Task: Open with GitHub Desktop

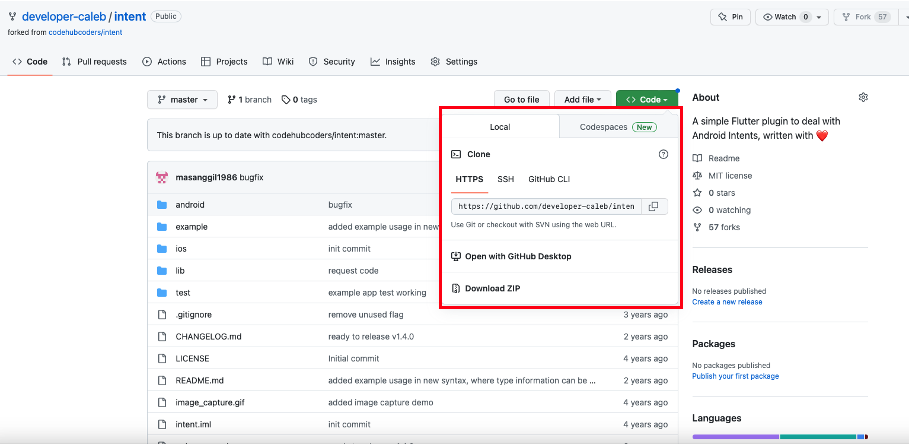Action: coord(511,256)
